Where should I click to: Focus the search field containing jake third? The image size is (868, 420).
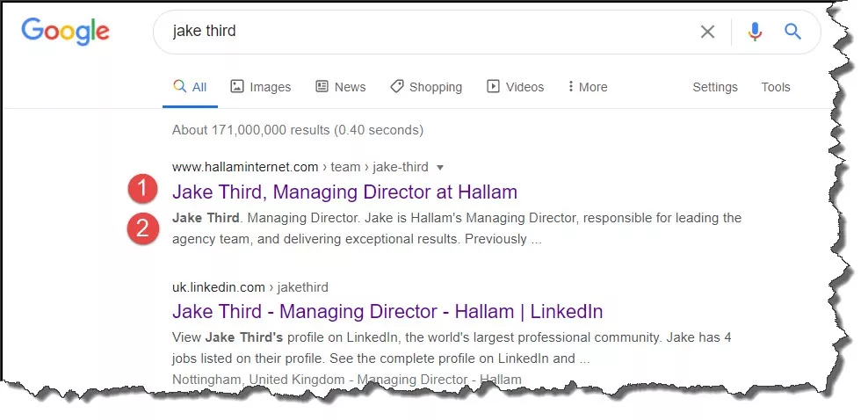point(422,33)
